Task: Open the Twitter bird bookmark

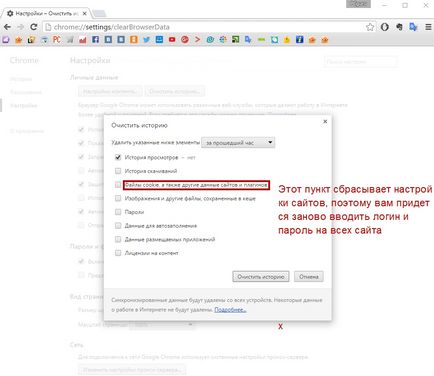Action: (146, 40)
